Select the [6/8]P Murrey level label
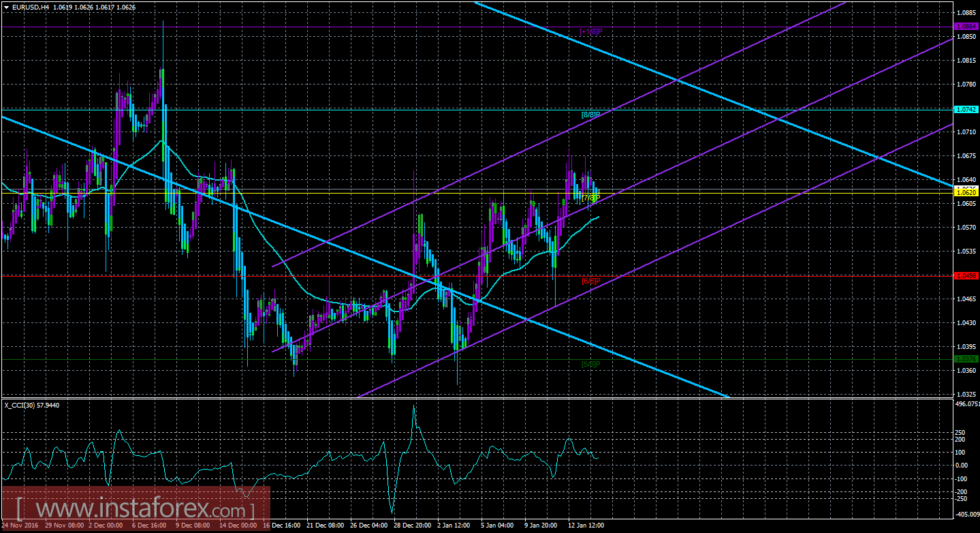Screen dimensions: 980x533 pyautogui.click(x=590, y=281)
